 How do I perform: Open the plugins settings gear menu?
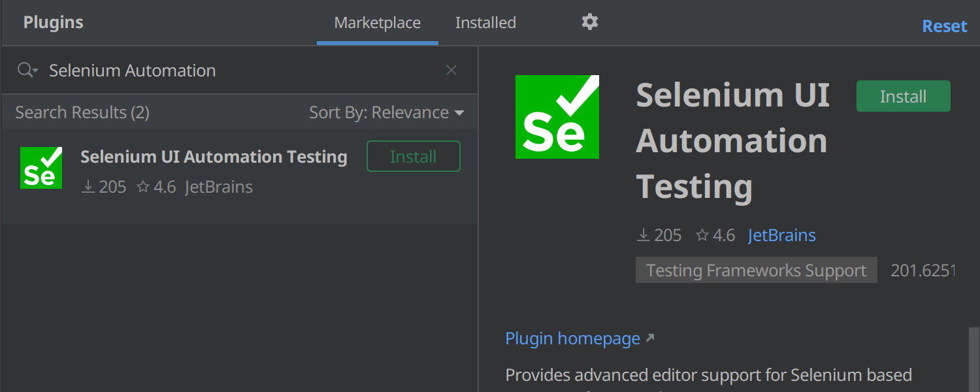tap(590, 22)
